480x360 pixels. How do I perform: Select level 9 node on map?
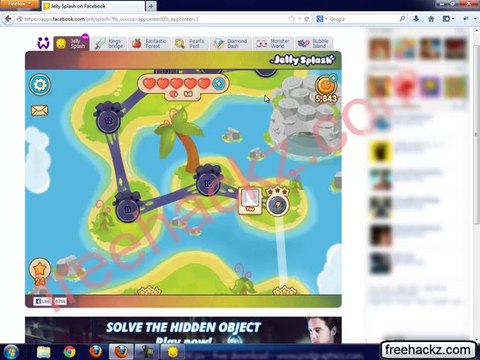277,205
